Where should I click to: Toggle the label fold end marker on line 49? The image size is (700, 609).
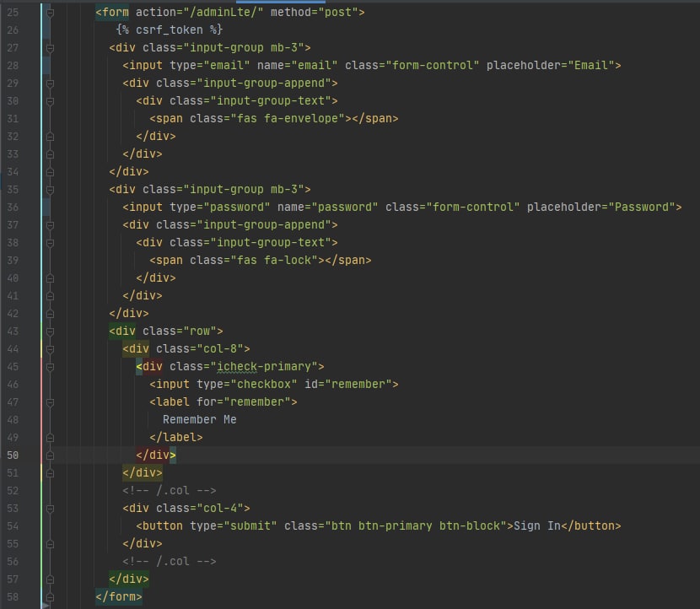50,438
